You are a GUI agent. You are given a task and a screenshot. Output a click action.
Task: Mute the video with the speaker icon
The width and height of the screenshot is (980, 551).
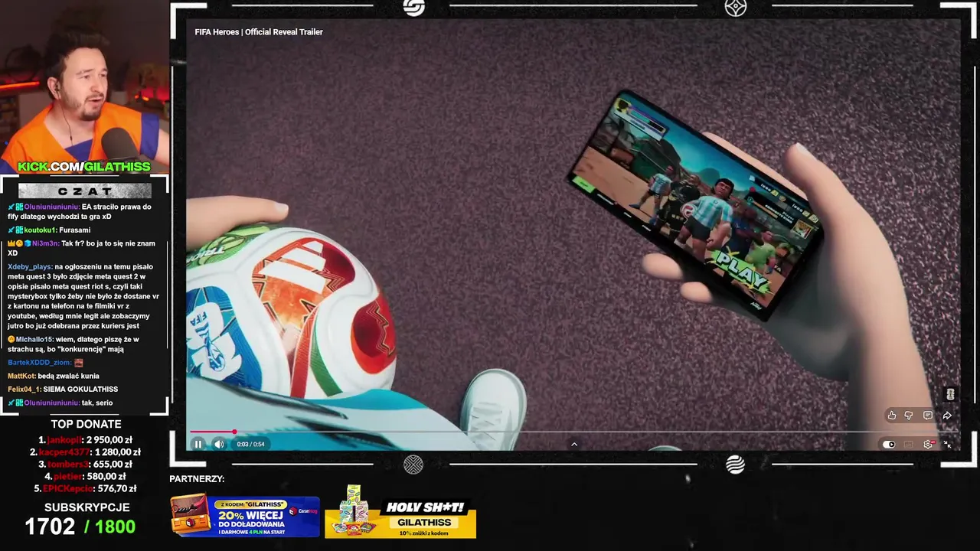tap(220, 444)
